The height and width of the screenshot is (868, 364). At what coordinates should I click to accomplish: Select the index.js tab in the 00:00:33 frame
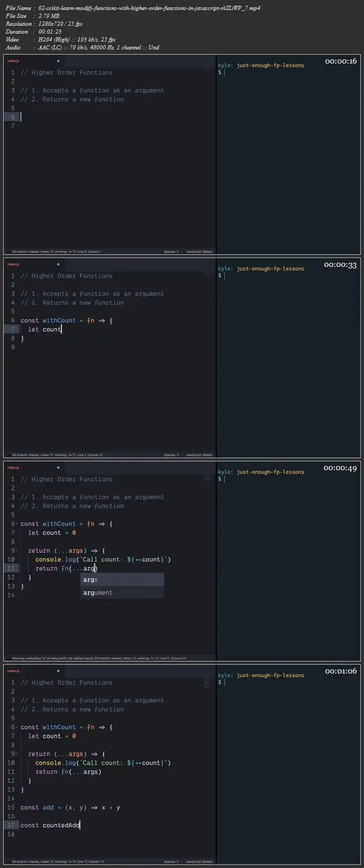click(13, 264)
